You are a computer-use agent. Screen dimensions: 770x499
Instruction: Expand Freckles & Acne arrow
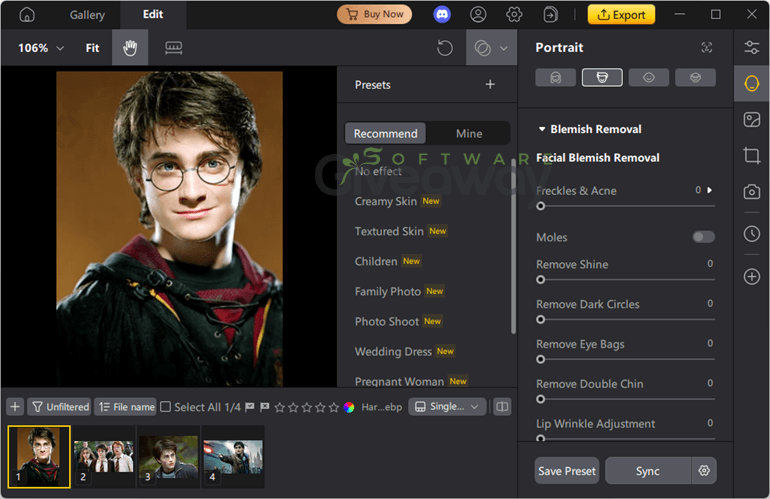710,190
